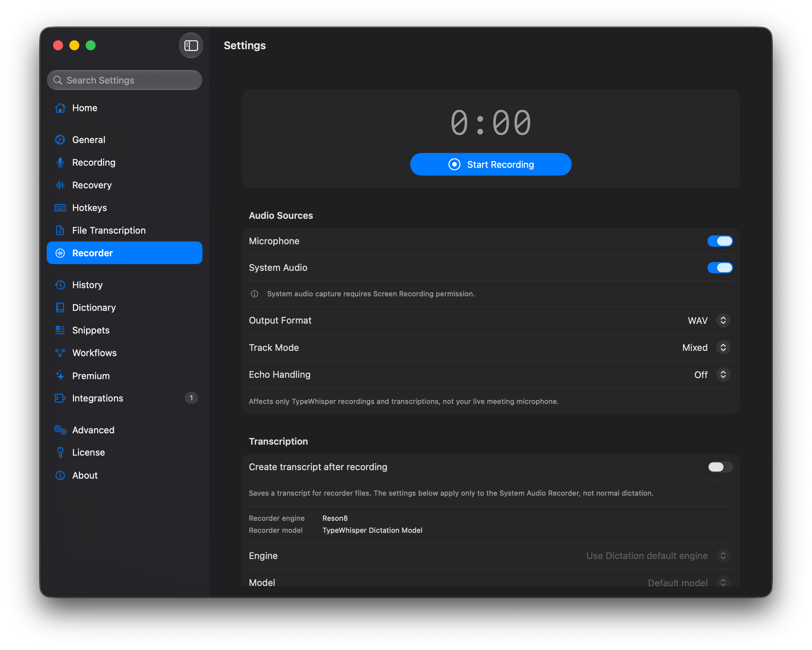This screenshot has width=812, height=650.
Task: Click the Dictionary book icon
Action: coord(60,308)
